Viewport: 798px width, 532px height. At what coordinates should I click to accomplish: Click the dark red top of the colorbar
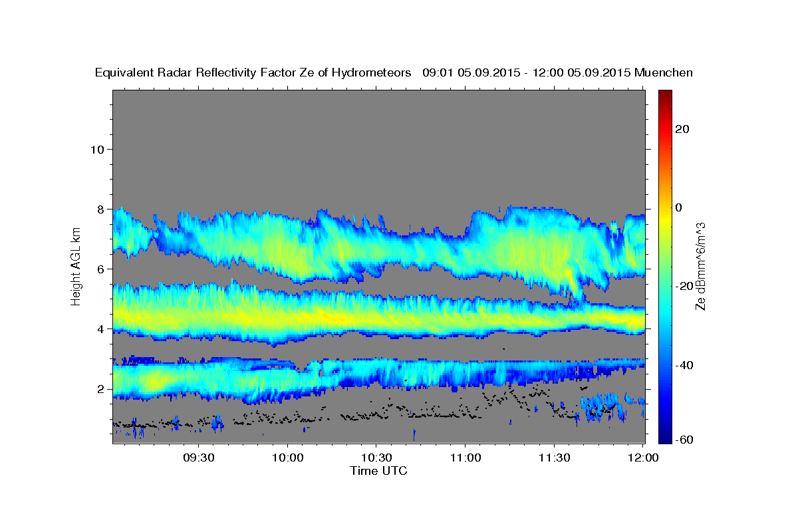(x=666, y=94)
